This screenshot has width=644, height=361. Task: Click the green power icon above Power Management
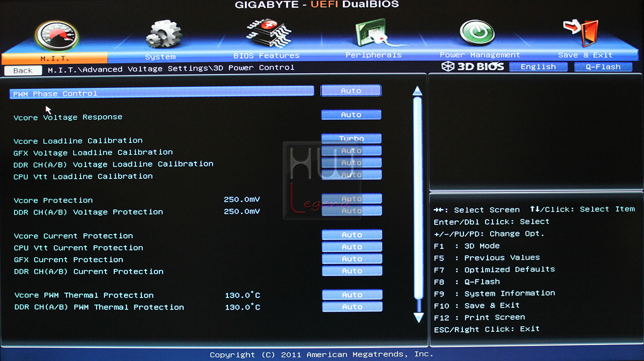click(477, 32)
